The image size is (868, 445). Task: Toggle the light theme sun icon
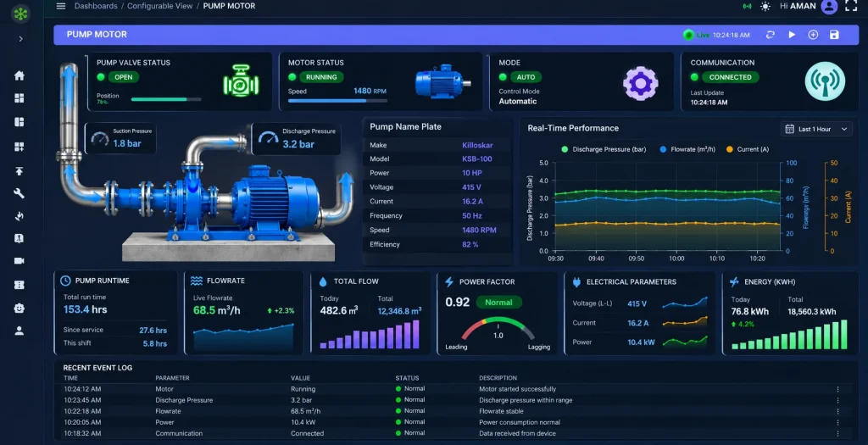[765, 6]
